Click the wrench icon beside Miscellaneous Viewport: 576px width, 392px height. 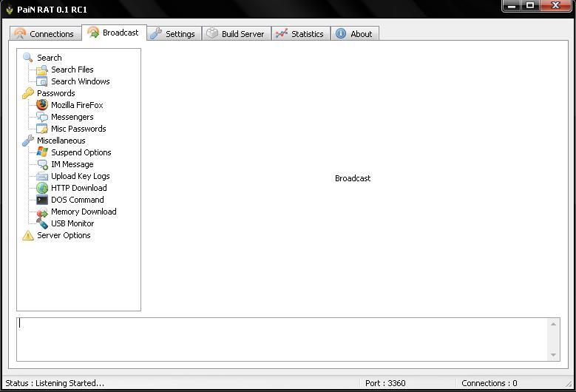(x=28, y=141)
